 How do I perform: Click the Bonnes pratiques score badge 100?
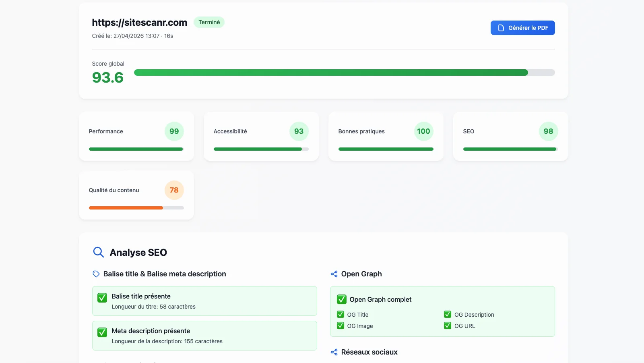pyautogui.click(x=423, y=131)
